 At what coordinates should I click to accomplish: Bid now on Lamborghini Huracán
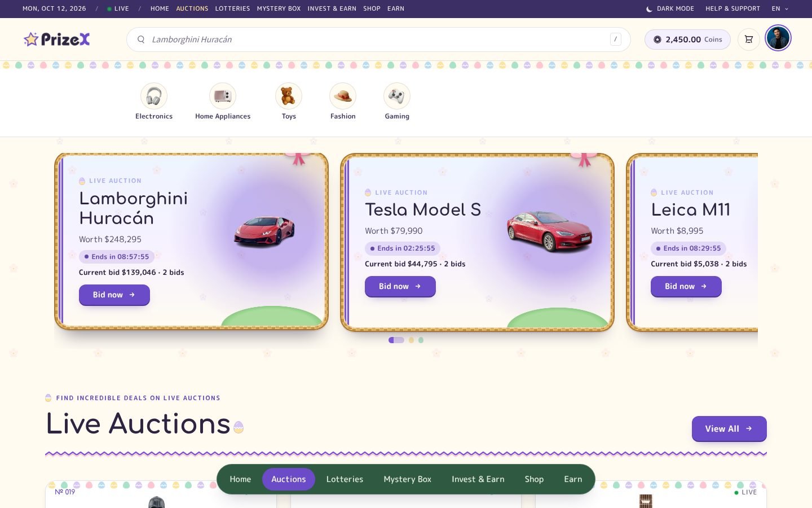click(x=114, y=295)
